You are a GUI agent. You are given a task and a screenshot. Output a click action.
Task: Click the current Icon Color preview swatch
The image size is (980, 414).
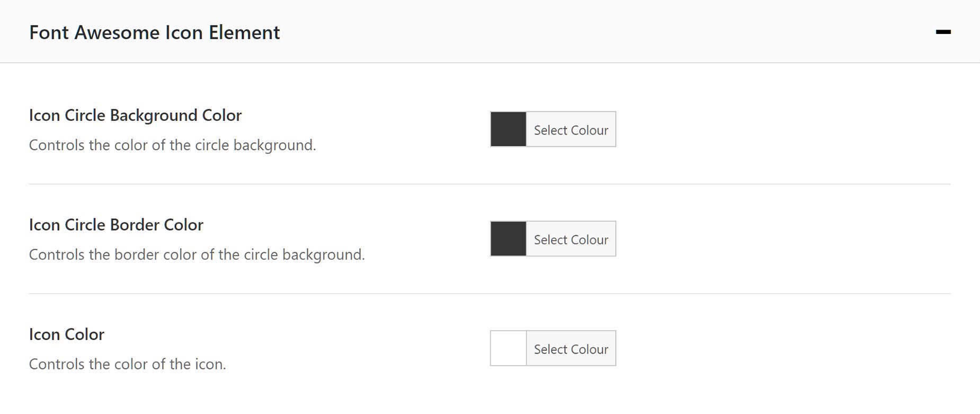pyautogui.click(x=508, y=348)
